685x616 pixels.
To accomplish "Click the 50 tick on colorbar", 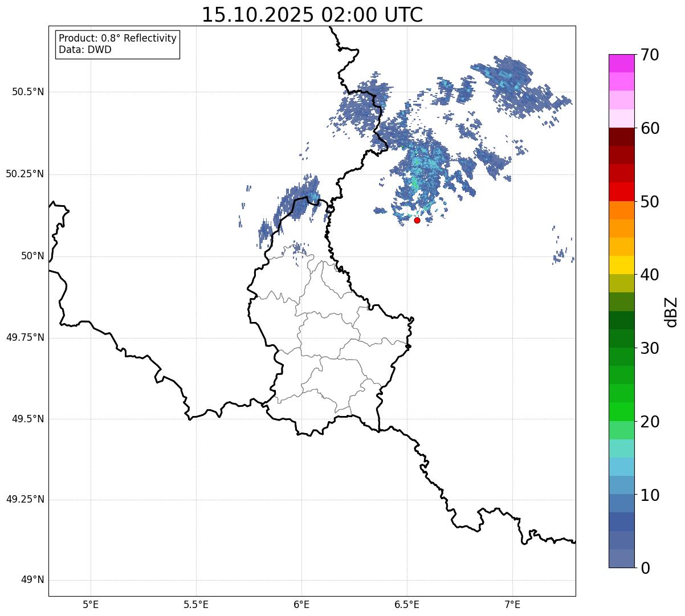I will coord(650,202).
